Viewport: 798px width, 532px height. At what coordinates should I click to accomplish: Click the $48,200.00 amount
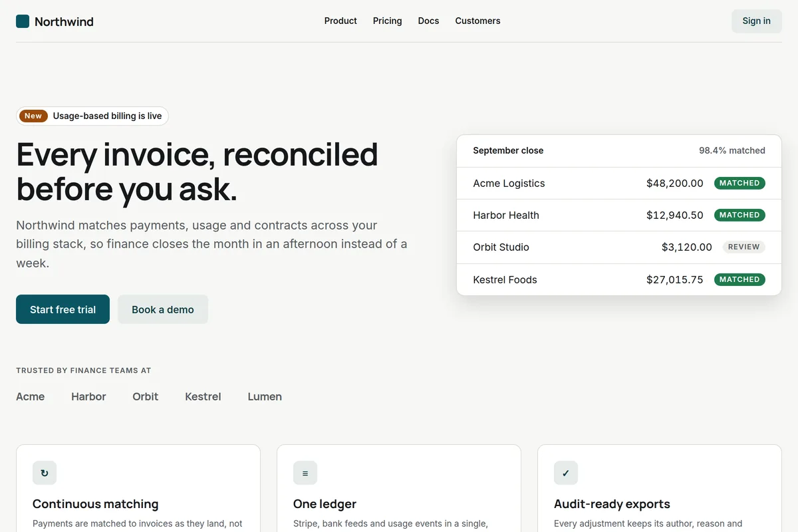[x=674, y=184]
